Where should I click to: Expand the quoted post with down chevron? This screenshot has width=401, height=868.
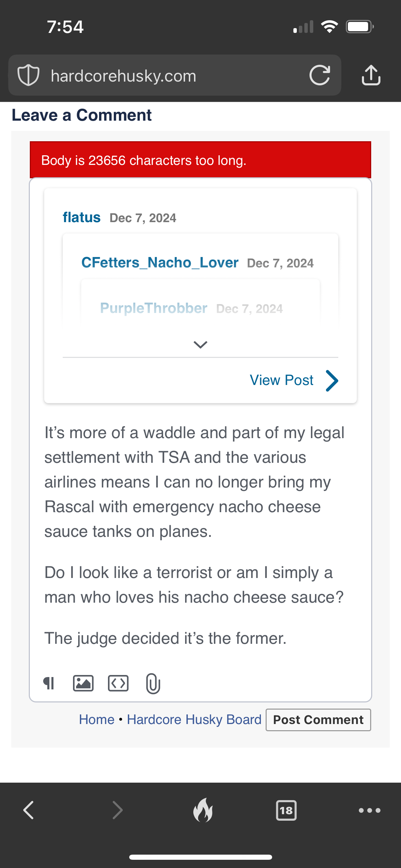tap(200, 345)
